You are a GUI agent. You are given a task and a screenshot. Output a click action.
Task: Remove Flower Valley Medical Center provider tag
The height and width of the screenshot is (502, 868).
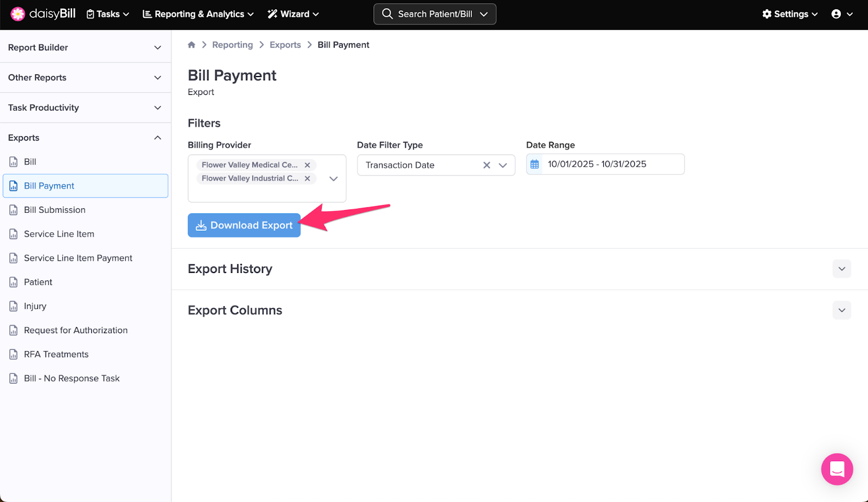307,165
